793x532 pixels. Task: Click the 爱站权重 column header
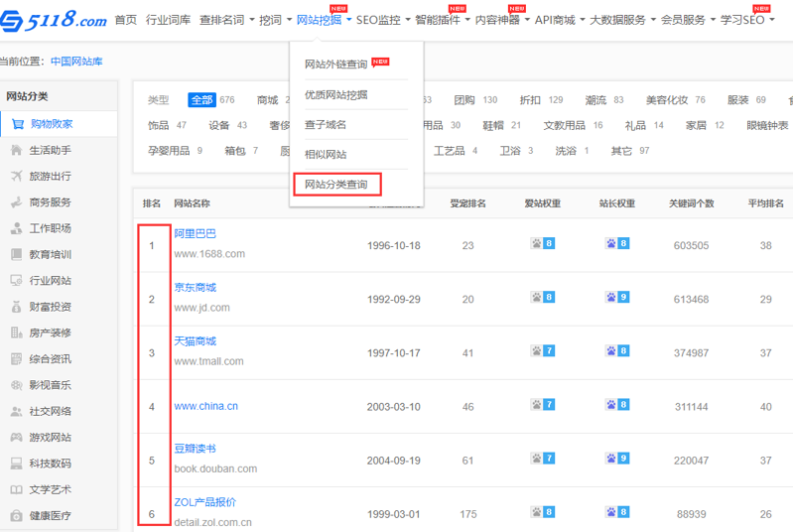(543, 203)
